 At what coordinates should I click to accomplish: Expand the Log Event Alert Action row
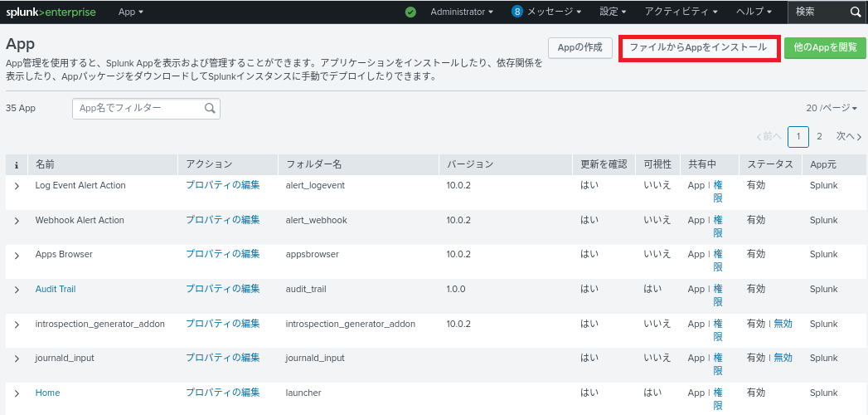pos(17,186)
